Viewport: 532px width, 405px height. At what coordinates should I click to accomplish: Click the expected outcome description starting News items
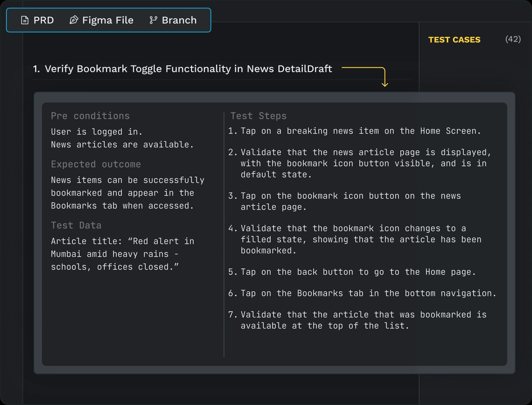click(127, 193)
